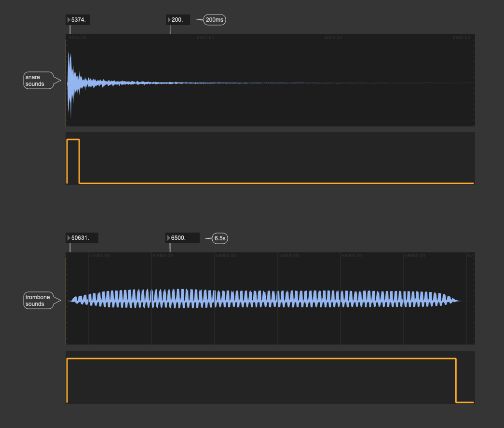
Task: Click the short orange snare envelope pulse
Action: click(x=73, y=161)
